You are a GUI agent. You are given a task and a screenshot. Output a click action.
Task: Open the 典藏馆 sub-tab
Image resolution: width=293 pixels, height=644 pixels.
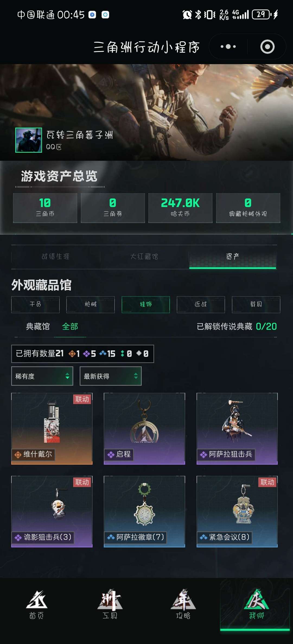38,326
